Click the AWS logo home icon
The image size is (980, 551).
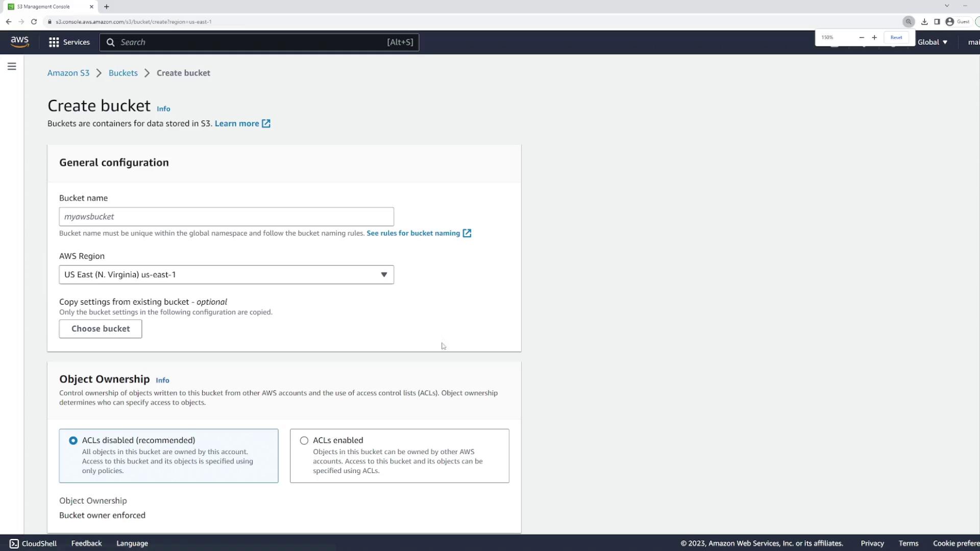(x=19, y=42)
